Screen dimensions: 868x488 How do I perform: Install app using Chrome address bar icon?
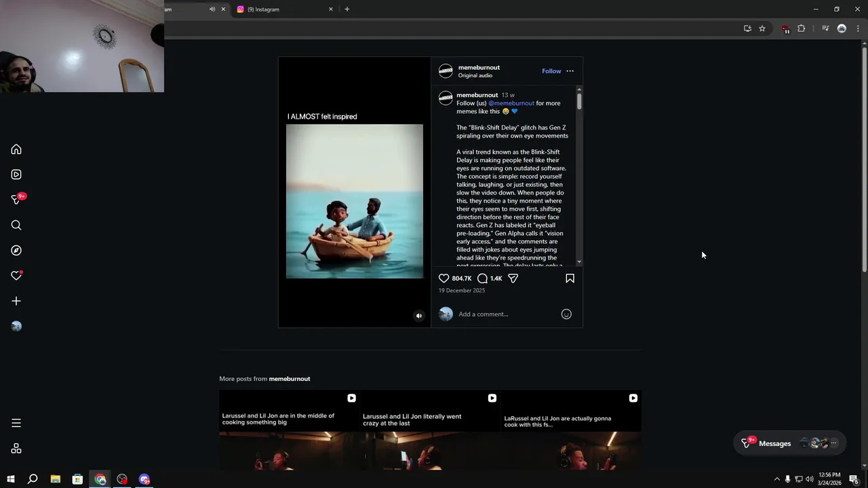(747, 28)
